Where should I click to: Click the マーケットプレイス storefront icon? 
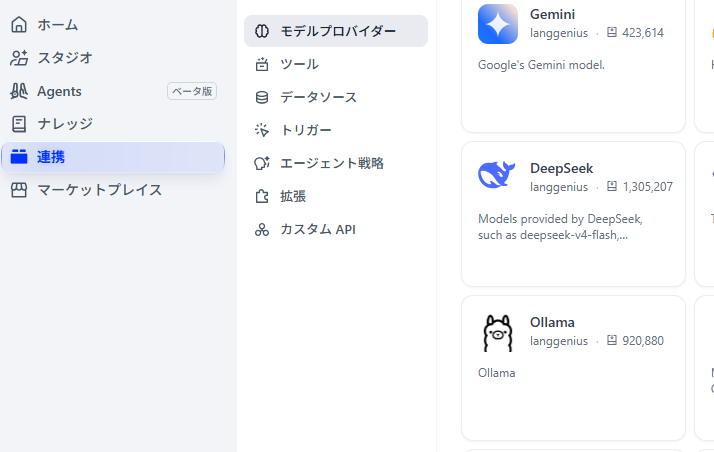(x=19, y=190)
